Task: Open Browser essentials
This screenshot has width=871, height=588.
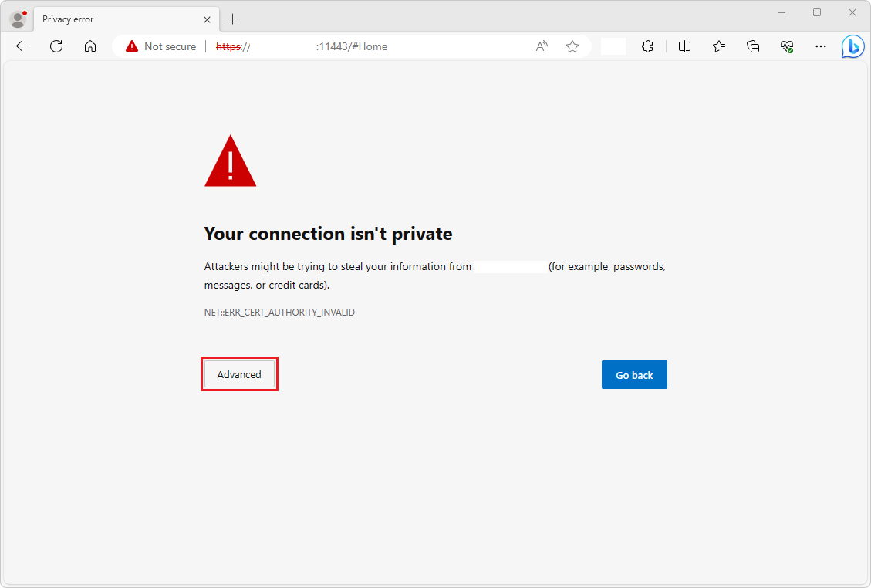Action: coord(787,46)
